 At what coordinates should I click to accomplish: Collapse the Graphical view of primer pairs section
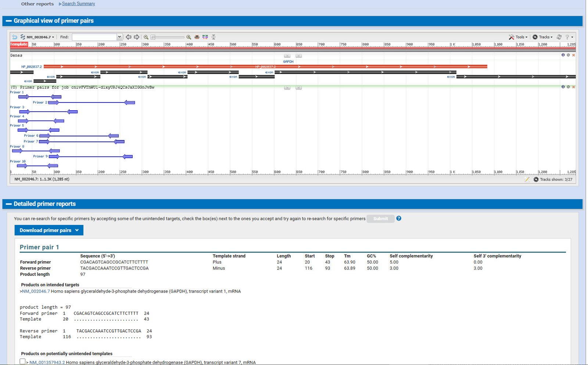click(9, 21)
